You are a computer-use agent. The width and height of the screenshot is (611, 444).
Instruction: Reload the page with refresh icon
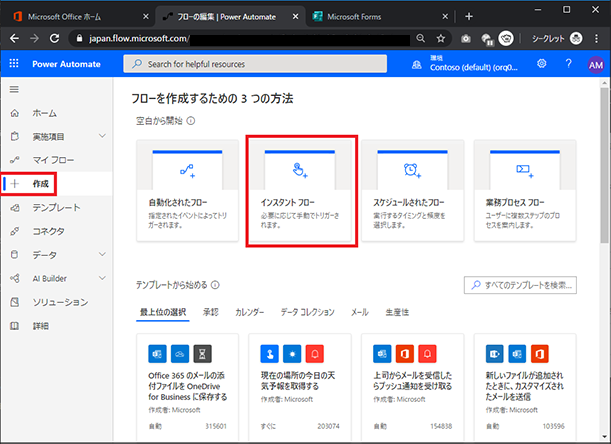[55, 38]
